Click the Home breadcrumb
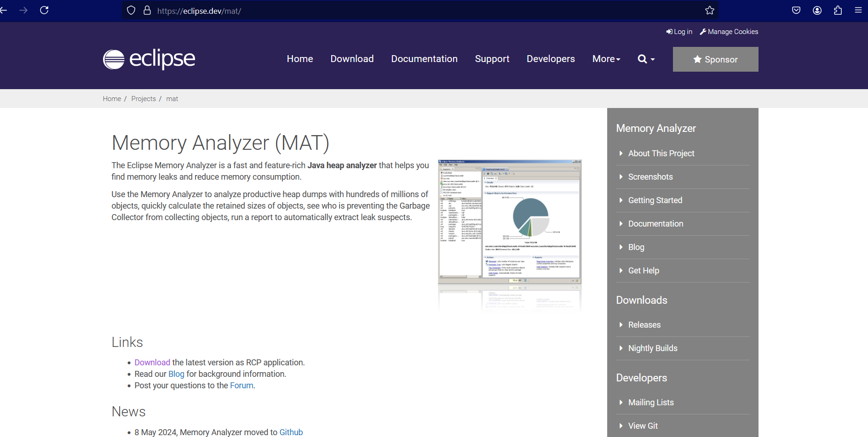The image size is (868, 437). pyautogui.click(x=112, y=99)
